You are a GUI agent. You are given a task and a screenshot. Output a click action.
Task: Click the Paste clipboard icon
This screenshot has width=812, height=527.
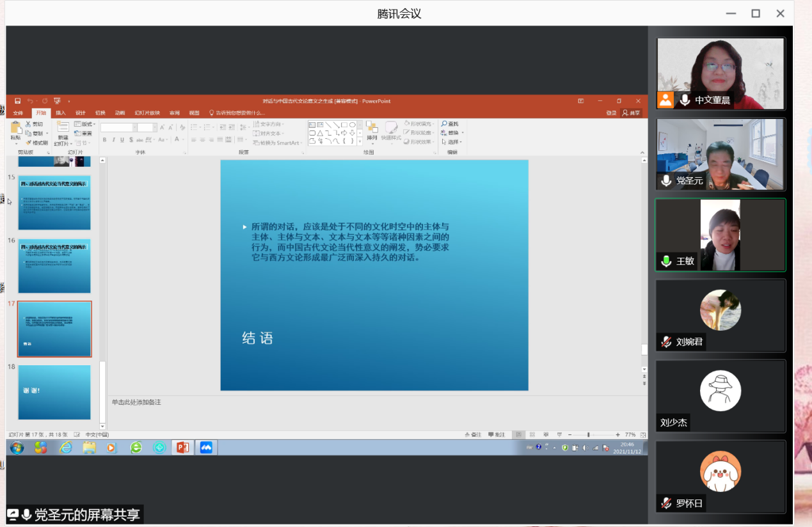(x=15, y=128)
